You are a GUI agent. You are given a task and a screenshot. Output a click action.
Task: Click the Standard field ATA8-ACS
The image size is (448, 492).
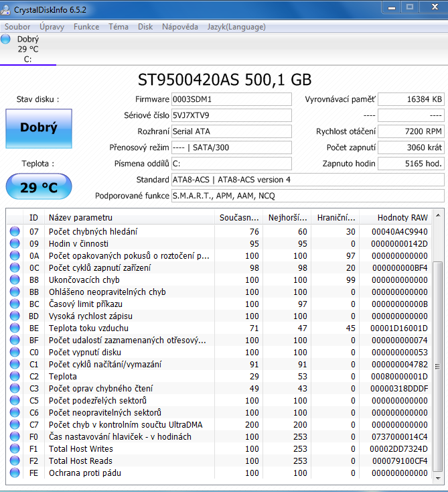pyautogui.click(x=308, y=180)
